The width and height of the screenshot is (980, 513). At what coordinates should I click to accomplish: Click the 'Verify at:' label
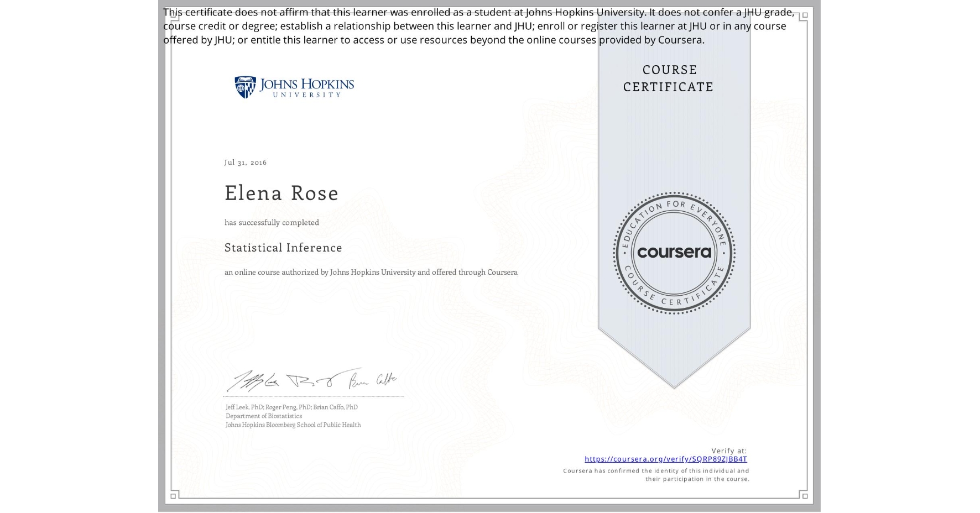pos(729,451)
